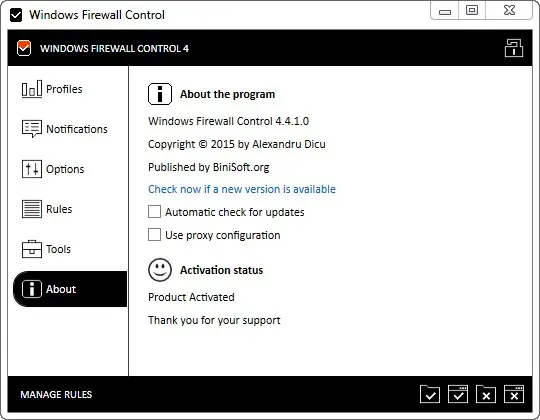Click the smiley Activation status icon
The height and width of the screenshot is (420, 540).
tap(160, 270)
